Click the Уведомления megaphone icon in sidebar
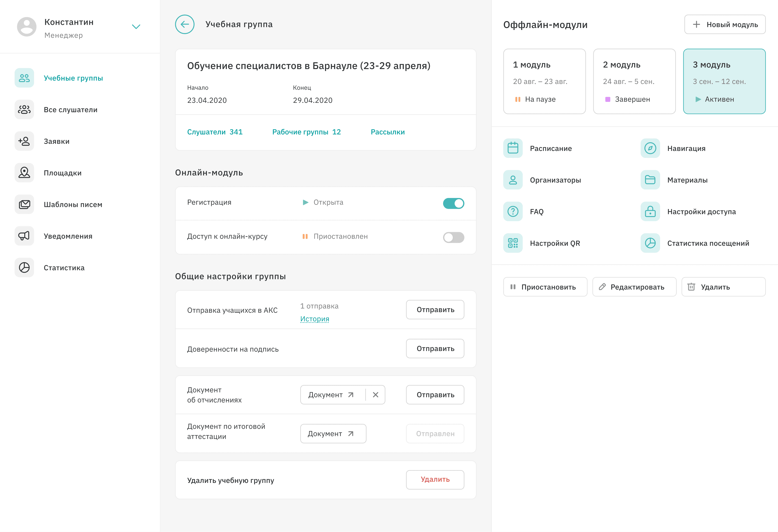 click(x=24, y=236)
